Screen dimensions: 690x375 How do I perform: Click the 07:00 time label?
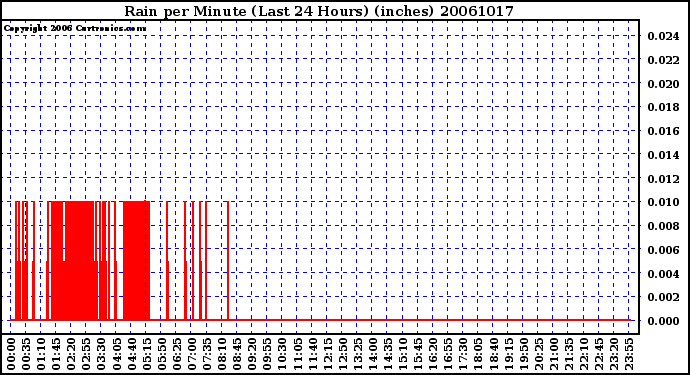pos(191,354)
